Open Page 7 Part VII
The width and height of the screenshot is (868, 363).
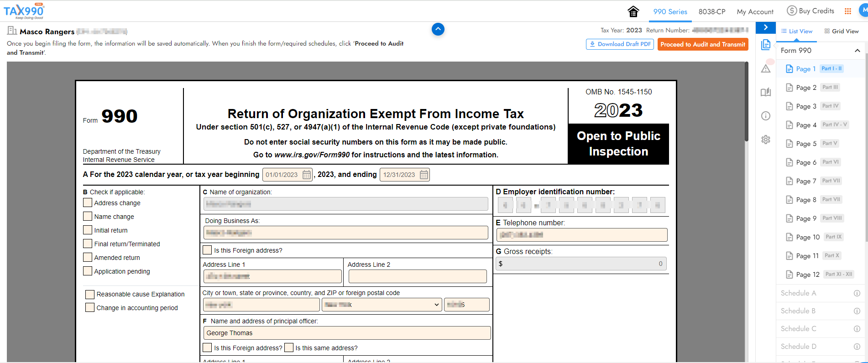coord(820,181)
